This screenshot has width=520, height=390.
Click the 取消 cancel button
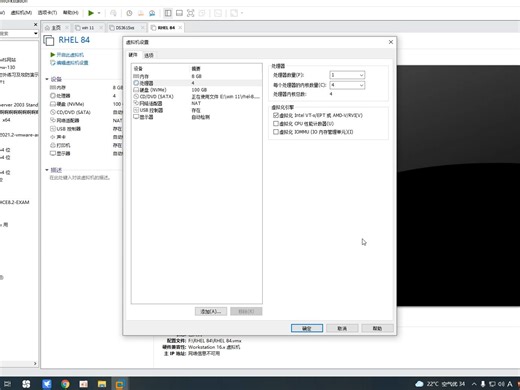click(x=342, y=328)
